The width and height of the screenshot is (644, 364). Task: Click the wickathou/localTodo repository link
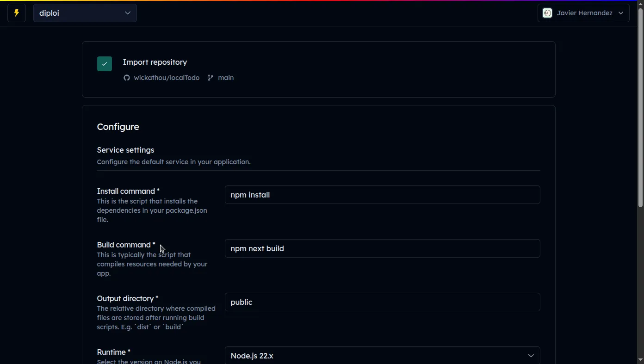(x=167, y=78)
